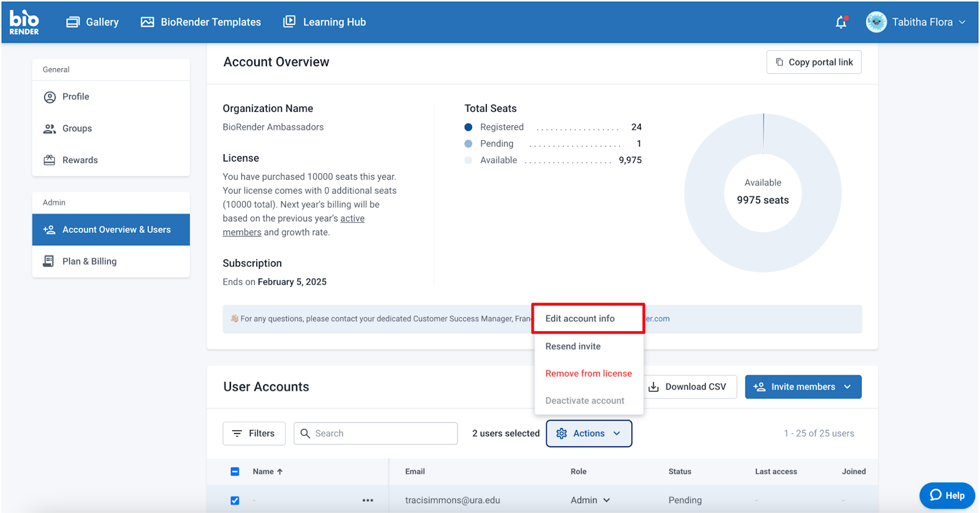This screenshot has width=980, height=513.
Task: Click the Status column header
Action: click(x=680, y=471)
